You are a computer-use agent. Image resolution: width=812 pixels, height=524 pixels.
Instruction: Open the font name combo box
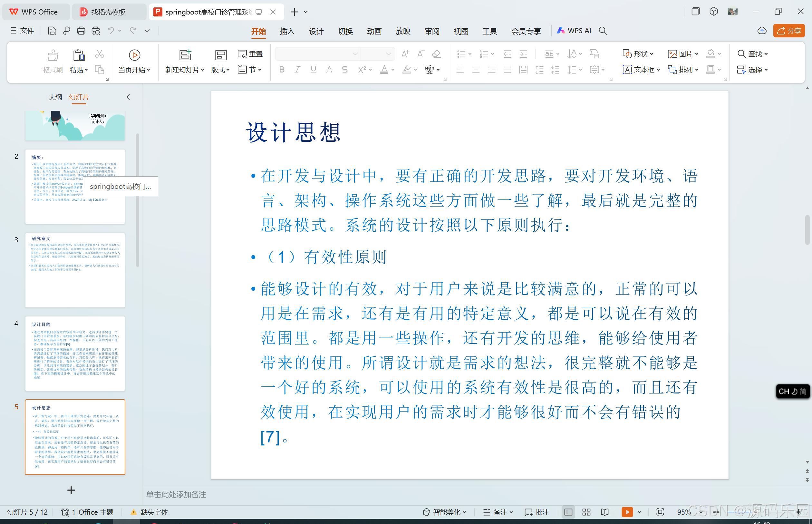317,54
